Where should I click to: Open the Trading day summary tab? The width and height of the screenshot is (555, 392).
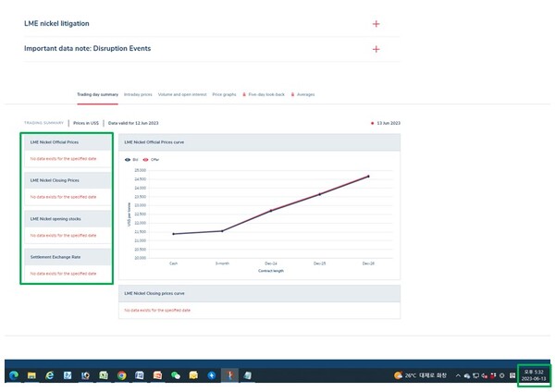click(97, 94)
